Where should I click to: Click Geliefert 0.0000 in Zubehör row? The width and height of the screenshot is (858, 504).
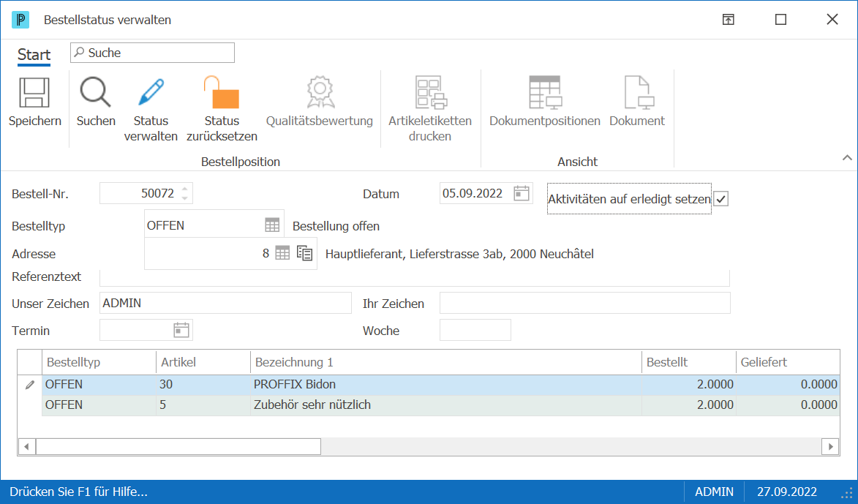[788, 405]
